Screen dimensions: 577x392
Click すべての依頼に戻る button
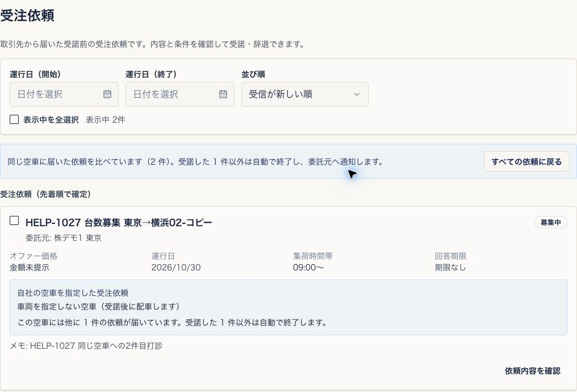click(x=526, y=161)
